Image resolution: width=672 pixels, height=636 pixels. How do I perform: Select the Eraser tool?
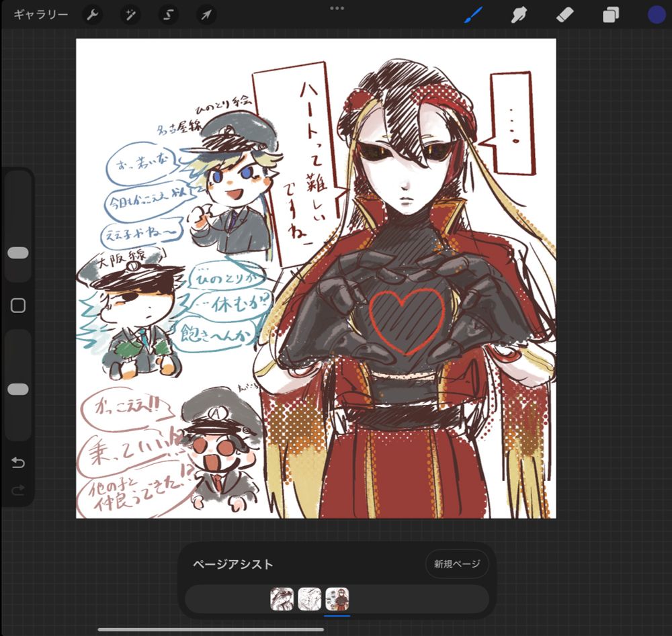pyautogui.click(x=565, y=15)
